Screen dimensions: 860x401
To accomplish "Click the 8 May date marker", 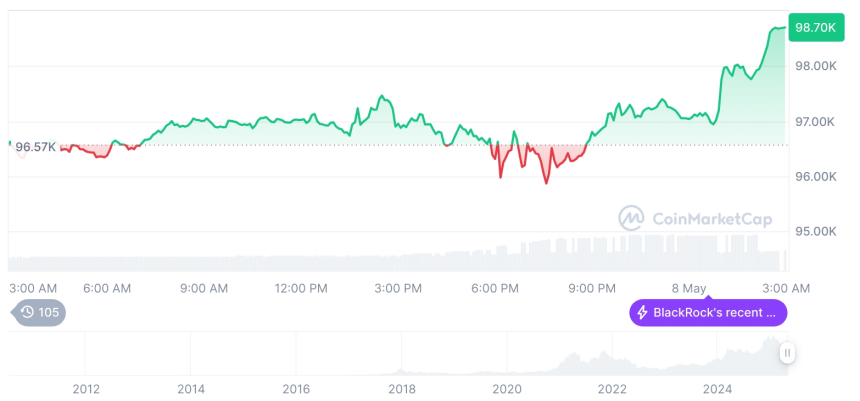I will coord(688,288).
